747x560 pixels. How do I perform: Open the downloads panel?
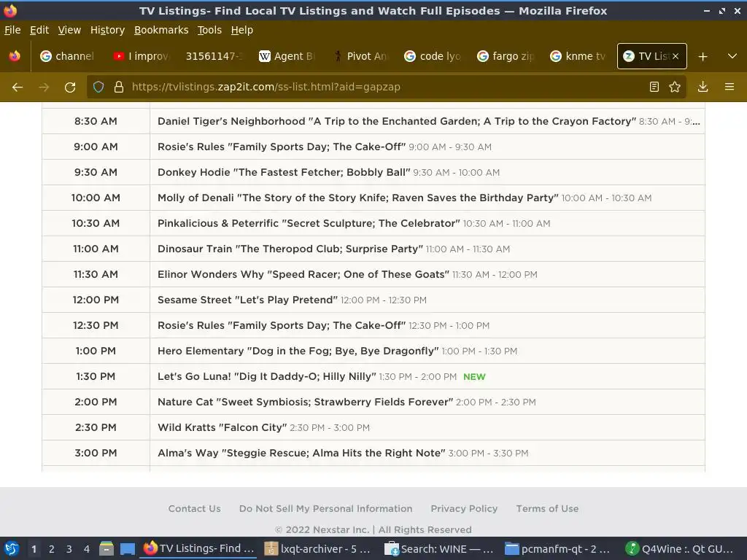(x=703, y=87)
